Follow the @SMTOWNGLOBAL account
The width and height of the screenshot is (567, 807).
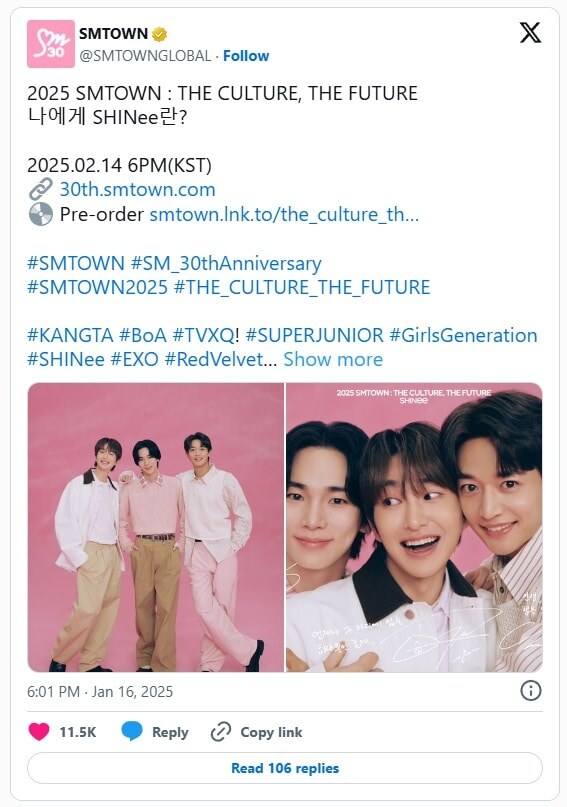[246, 56]
